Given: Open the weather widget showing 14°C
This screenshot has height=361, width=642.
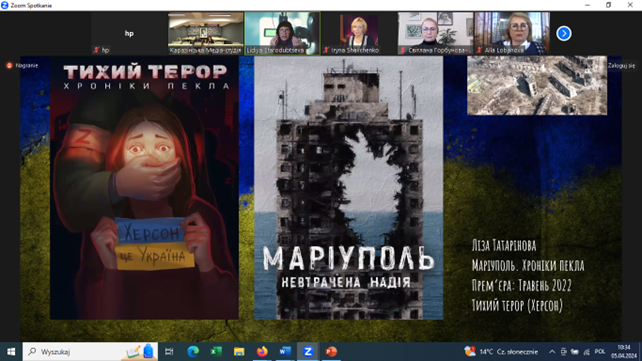Looking at the screenshot, I should (x=501, y=352).
